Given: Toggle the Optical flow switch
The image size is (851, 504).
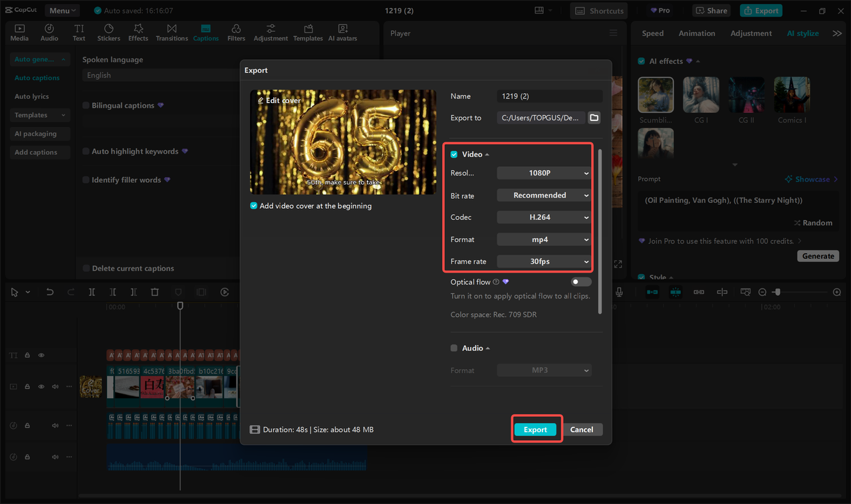Looking at the screenshot, I should [581, 282].
